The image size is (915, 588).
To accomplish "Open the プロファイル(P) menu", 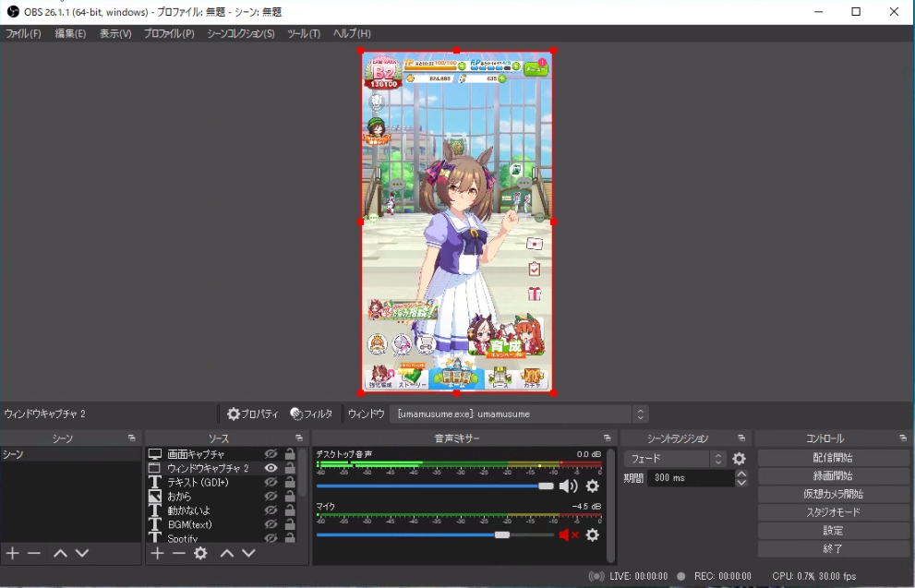I will (169, 34).
